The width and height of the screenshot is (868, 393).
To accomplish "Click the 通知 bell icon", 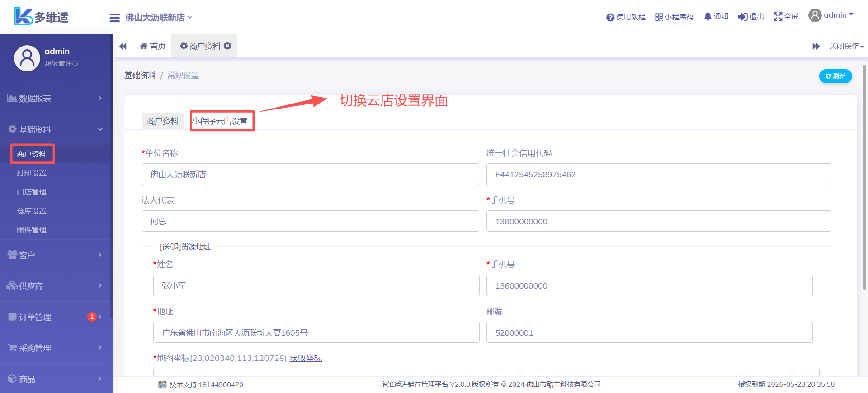I will [x=708, y=17].
